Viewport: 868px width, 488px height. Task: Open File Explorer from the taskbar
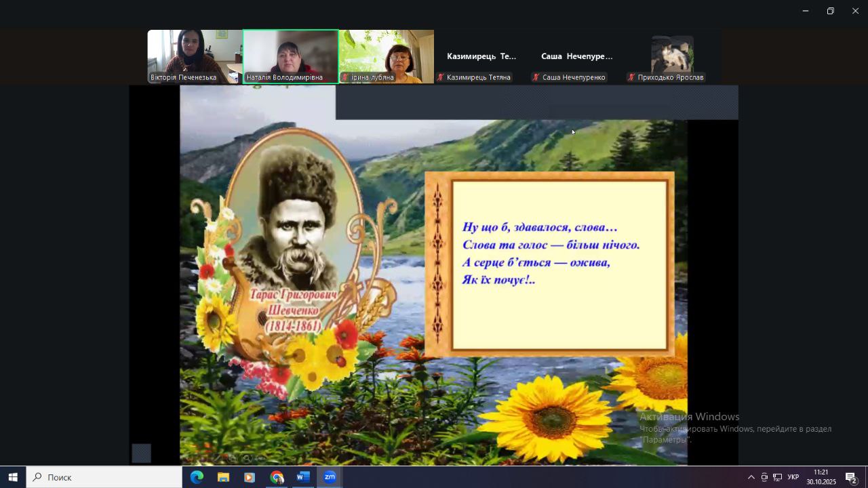[x=223, y=477]
